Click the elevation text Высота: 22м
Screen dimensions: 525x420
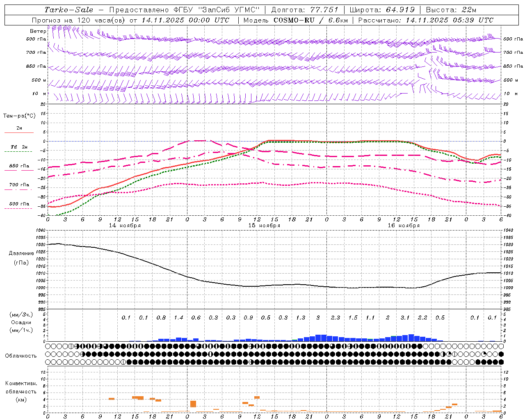click(451, 10)
